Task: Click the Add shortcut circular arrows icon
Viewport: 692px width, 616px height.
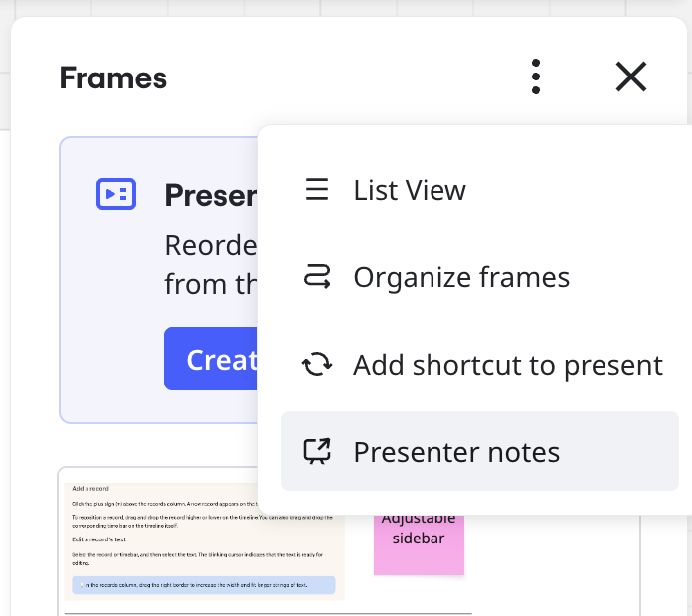Action: (x=317, y=365)
